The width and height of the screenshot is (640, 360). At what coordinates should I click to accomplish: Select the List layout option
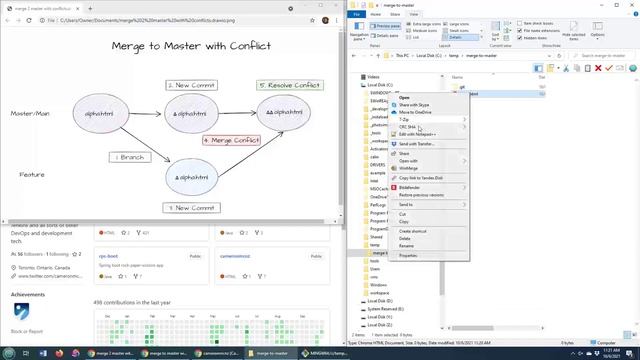(x=413, y=37)
